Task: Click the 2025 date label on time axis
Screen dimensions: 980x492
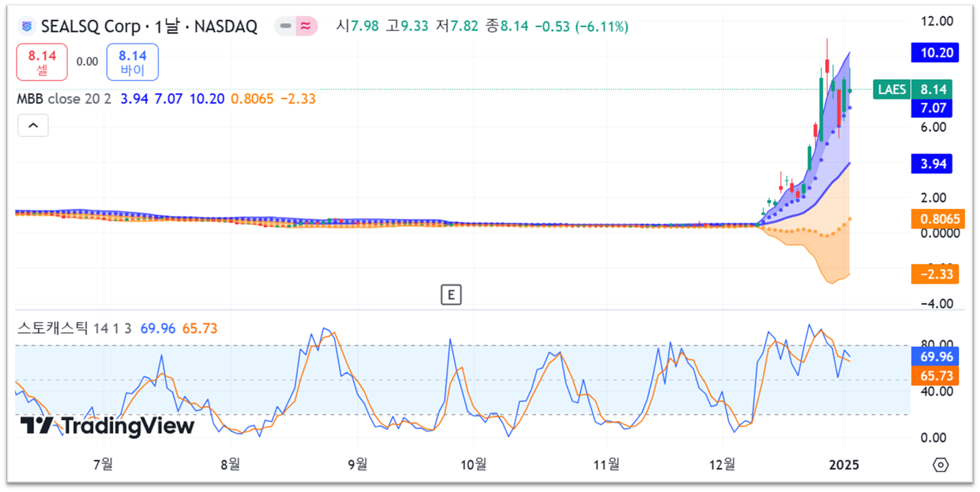Action: tap(844, 465)
